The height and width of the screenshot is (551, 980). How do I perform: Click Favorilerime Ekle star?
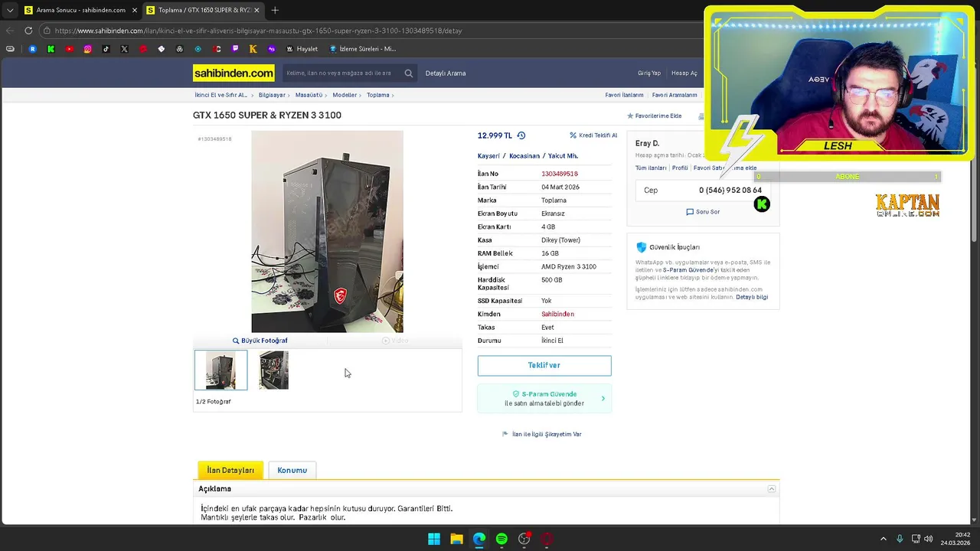(x=655, y=116)
